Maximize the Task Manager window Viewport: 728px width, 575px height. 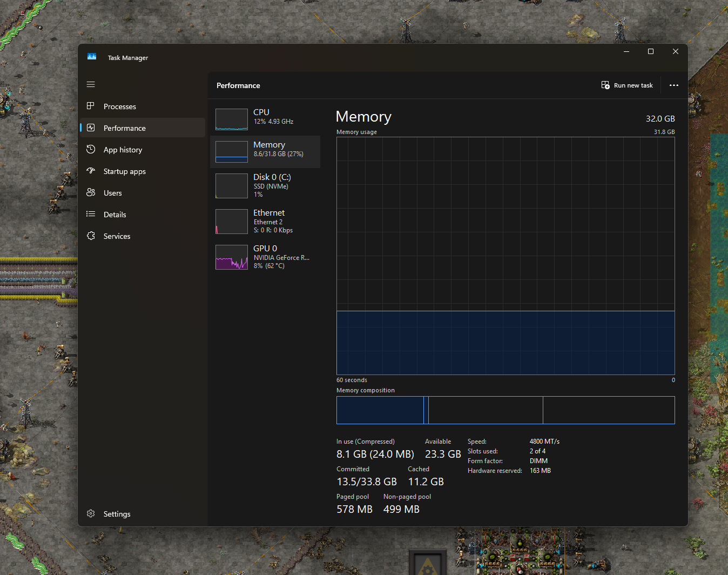(651, 51)
